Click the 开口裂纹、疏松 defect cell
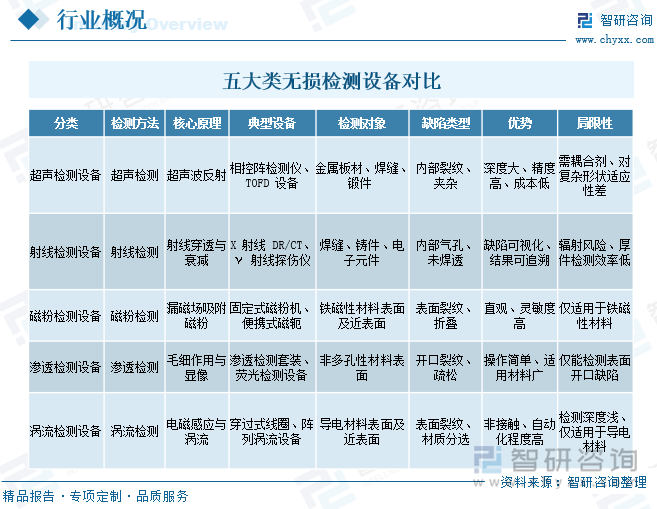Viewport: 657px width, 509px height. (x=445, y=367)
